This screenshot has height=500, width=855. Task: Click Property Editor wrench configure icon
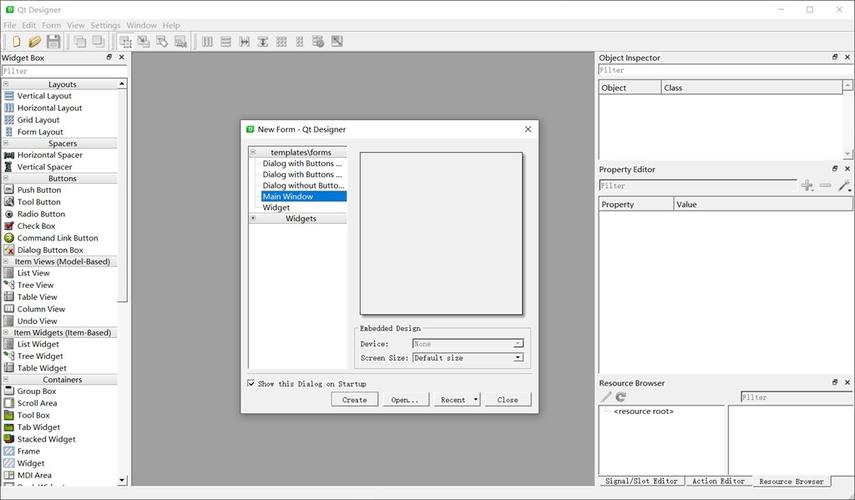pos(844,186)
